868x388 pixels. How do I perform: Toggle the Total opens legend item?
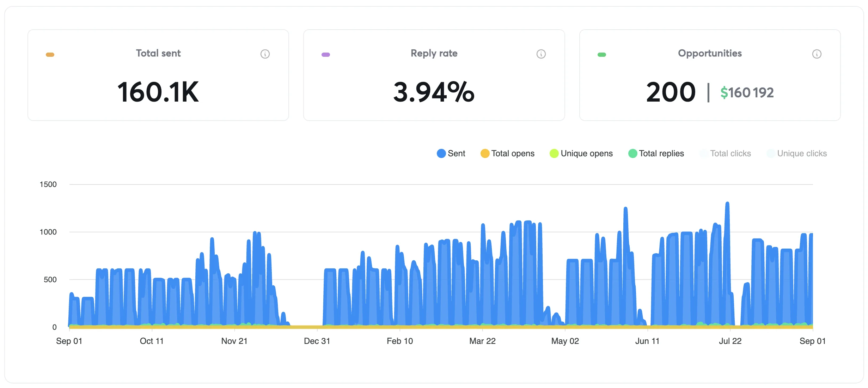click(x=507, y=153)
